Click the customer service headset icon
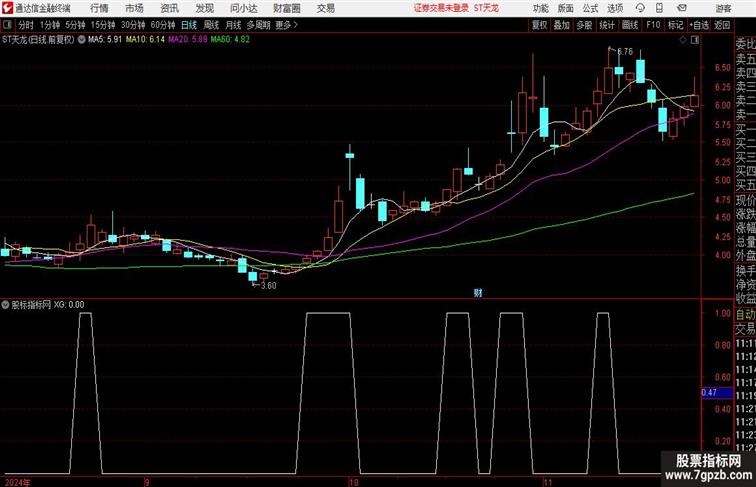 (640, 8)
